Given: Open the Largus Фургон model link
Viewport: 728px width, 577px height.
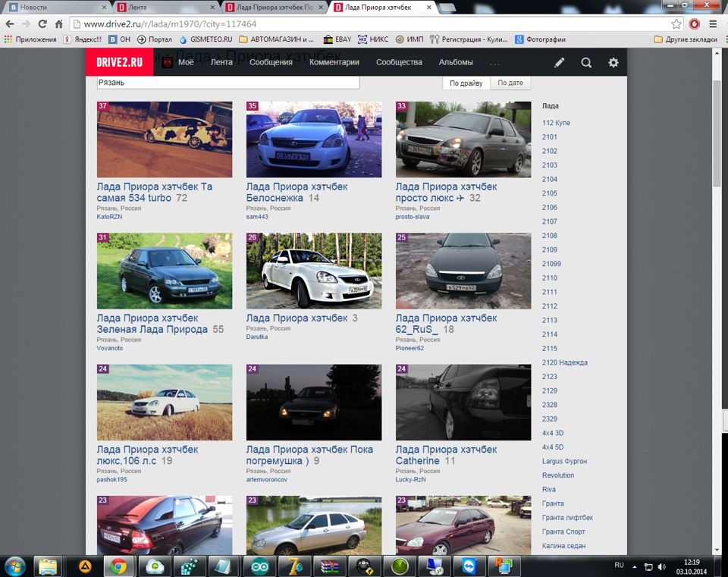Looking at the screenshot, I should [564, 462].
